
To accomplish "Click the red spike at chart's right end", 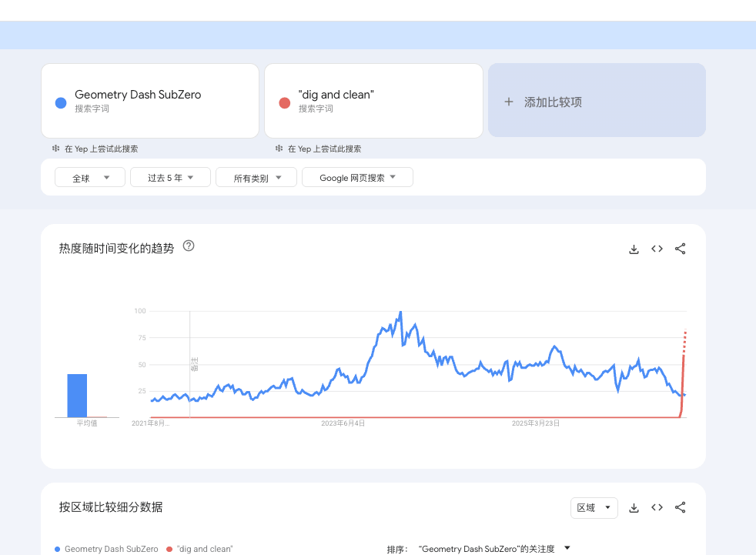I will [x=683, y=373].
